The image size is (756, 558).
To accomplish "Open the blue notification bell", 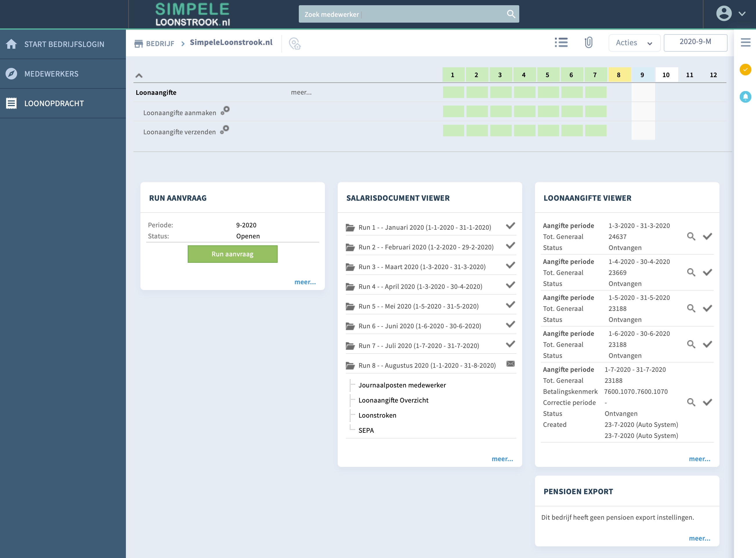I will [x=745, y=97].
